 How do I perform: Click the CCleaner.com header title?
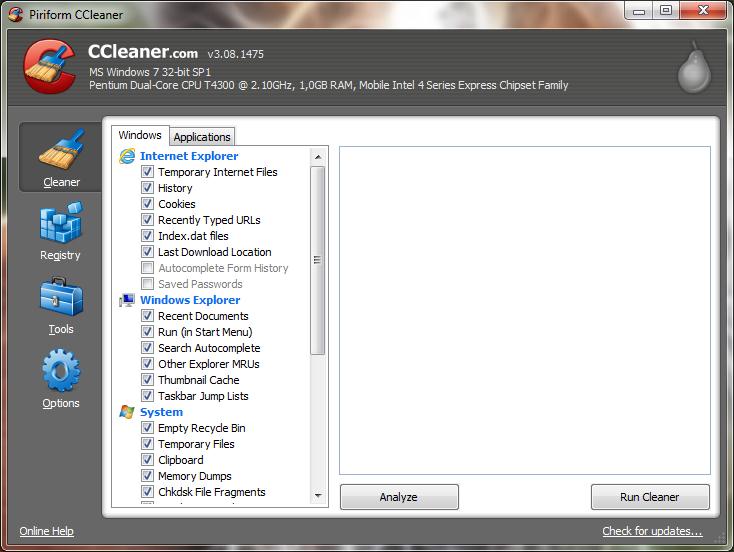[143, 52]
